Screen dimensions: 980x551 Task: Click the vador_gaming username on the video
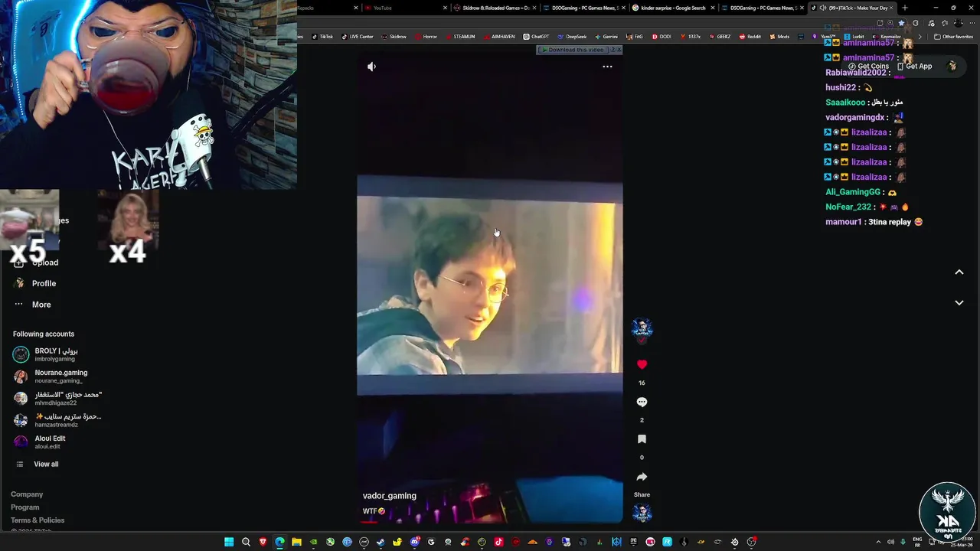coord(390,496)
